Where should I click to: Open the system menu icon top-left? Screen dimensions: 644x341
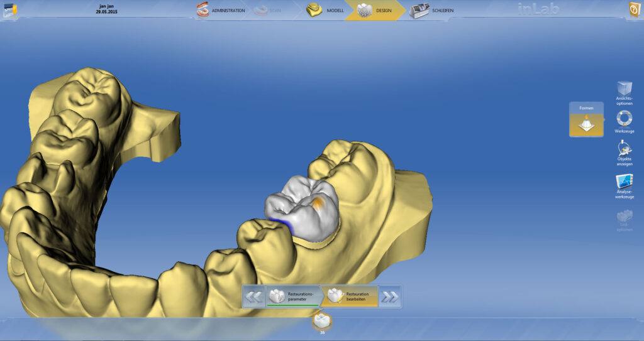coord(10,10)
